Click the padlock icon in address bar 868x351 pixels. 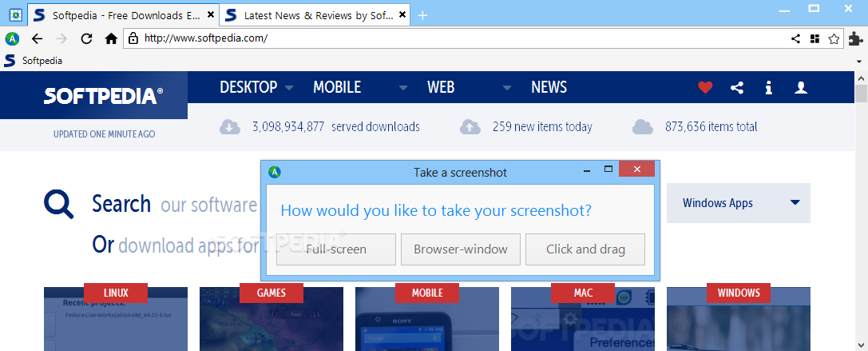[133, 38]
